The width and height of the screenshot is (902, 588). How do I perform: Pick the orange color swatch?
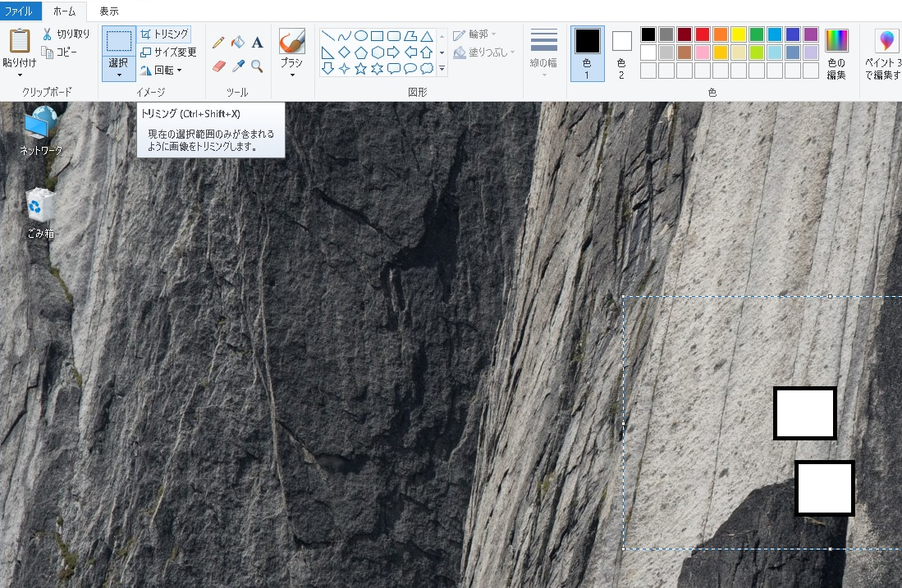[721, 34]
